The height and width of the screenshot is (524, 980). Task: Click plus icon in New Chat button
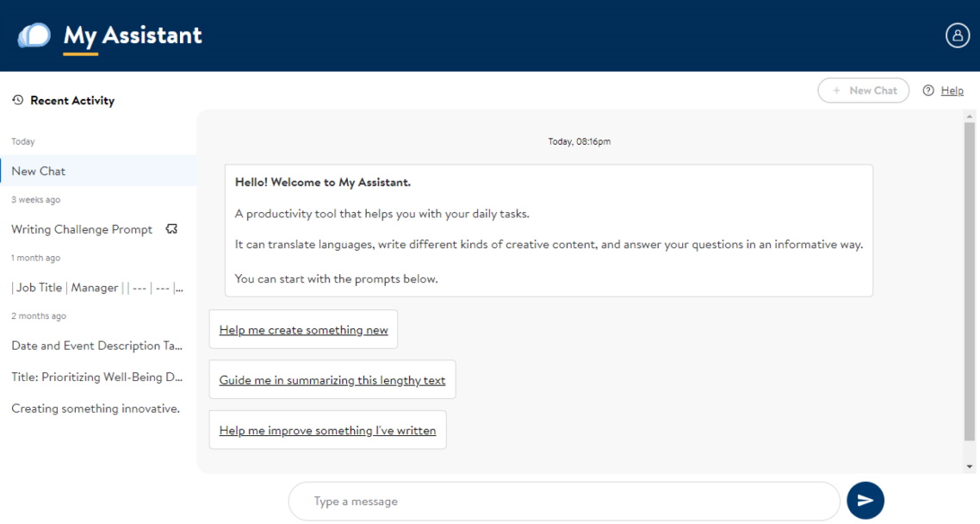[836, 90]
